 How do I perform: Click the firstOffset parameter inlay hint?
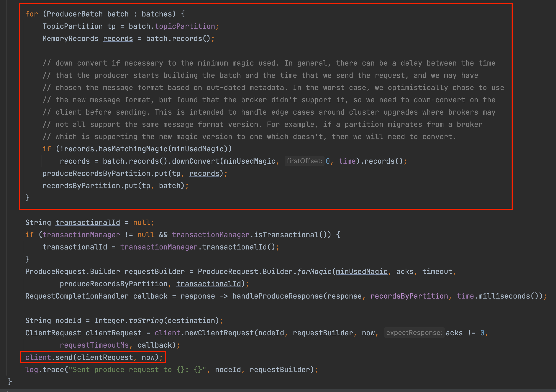pos(304,161)
